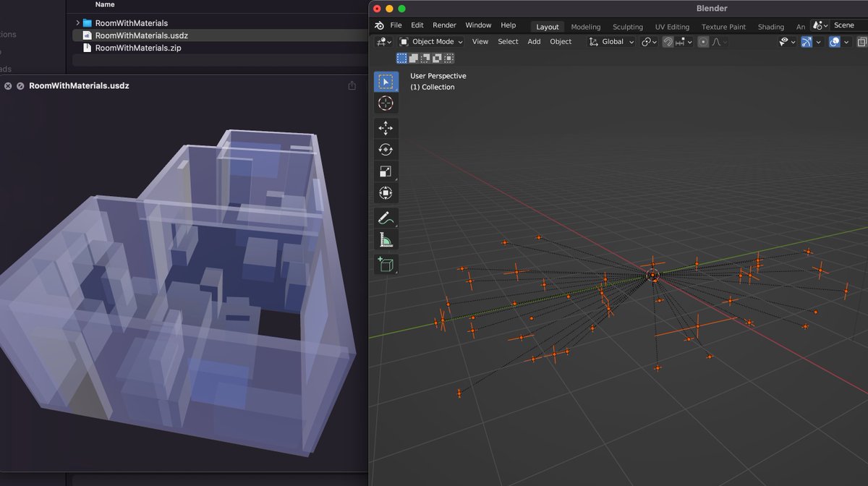Select the Measure tool
The width and height of the screenshot is (868, 486).
(x=386, y=239)
